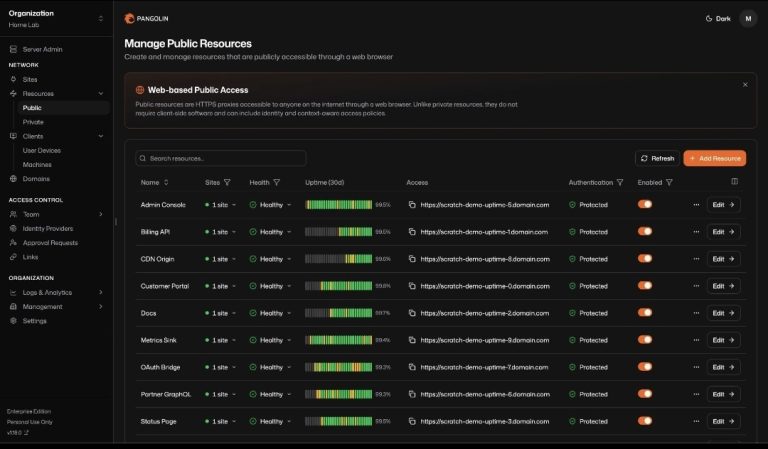Open more actions for Docs row
The height and width of the screenshot is (449, 768).
pyautogui.click(x=696, y=313)
